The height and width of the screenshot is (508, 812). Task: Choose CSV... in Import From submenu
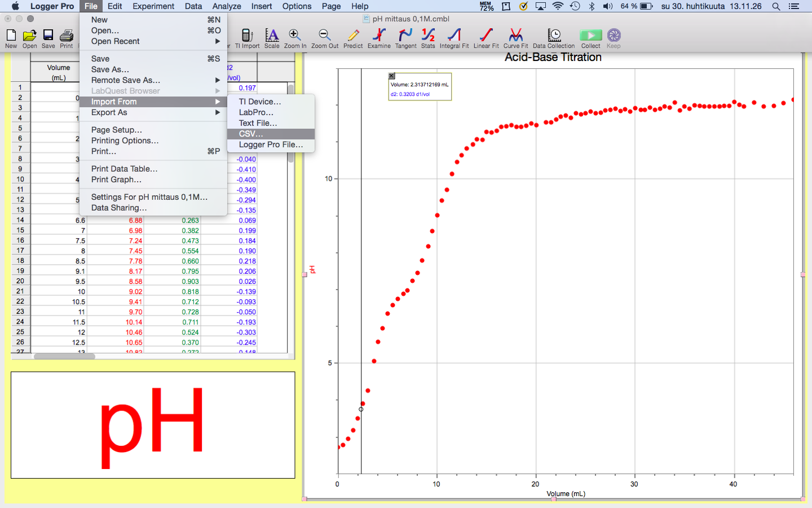[271, 134]
